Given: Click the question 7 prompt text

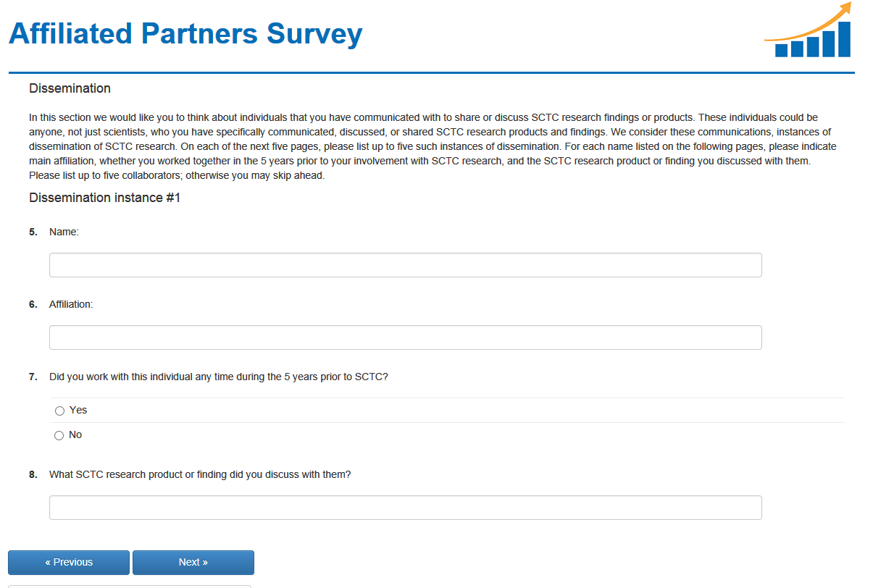Looking at the screenshot, I should tap(218, 377).
